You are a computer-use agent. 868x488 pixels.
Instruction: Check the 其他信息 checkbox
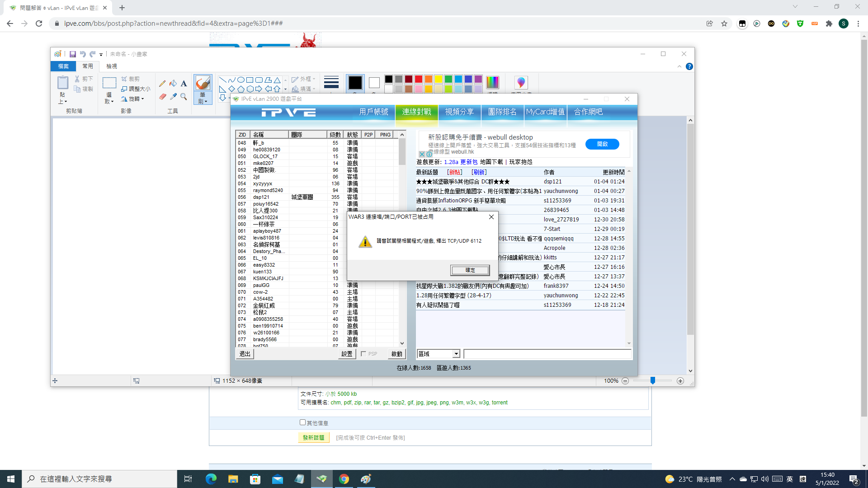[x=302, y=422]
